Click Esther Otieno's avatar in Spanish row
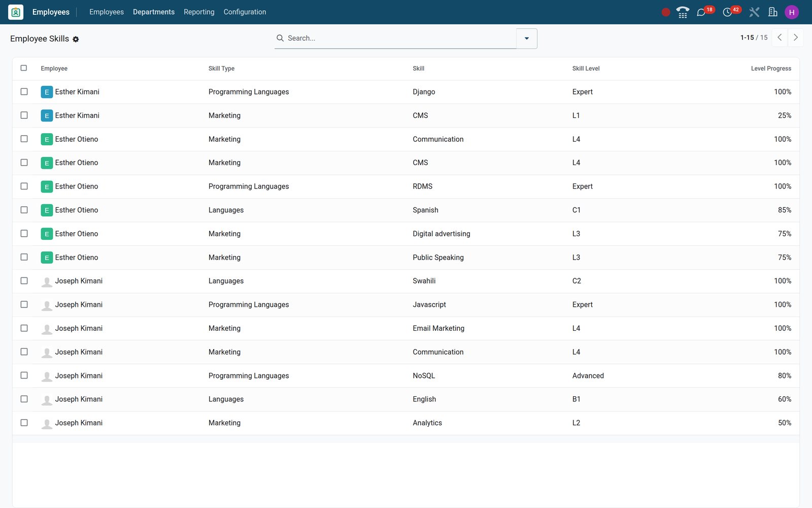The image size is (812, 508). pyautogui.click(x=47, y=210)
